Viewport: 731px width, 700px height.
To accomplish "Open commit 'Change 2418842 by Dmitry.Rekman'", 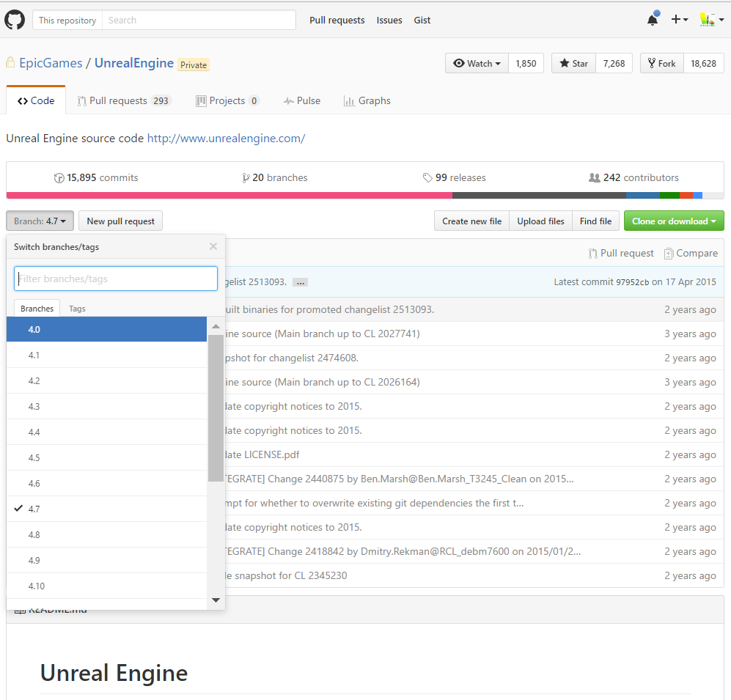I will pyautogui.click(x=403, y=551).
